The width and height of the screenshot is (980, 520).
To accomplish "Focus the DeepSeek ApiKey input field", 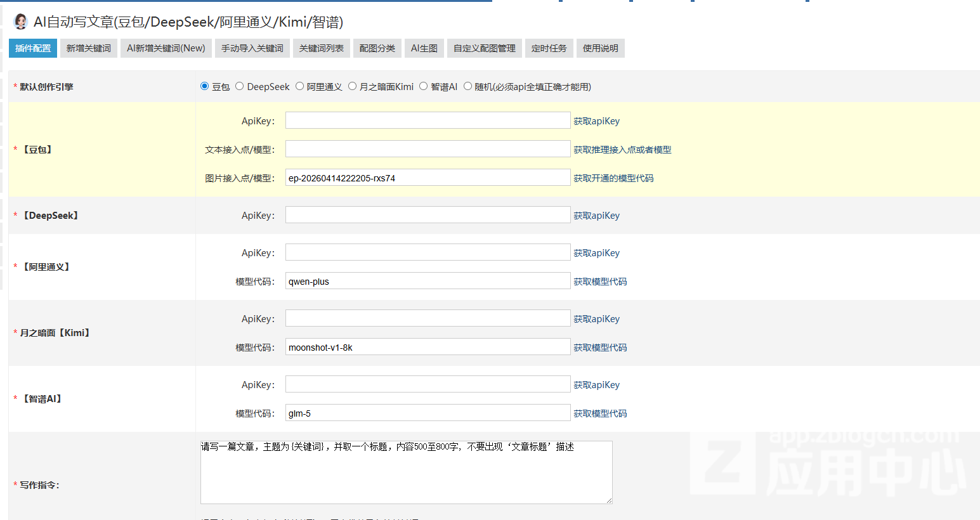I will (428, 215).
